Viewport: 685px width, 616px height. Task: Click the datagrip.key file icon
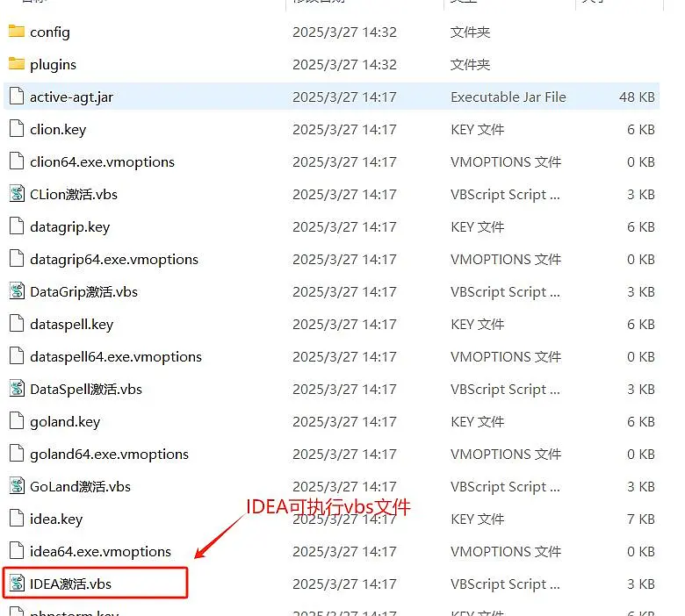[x=17, y=226]
